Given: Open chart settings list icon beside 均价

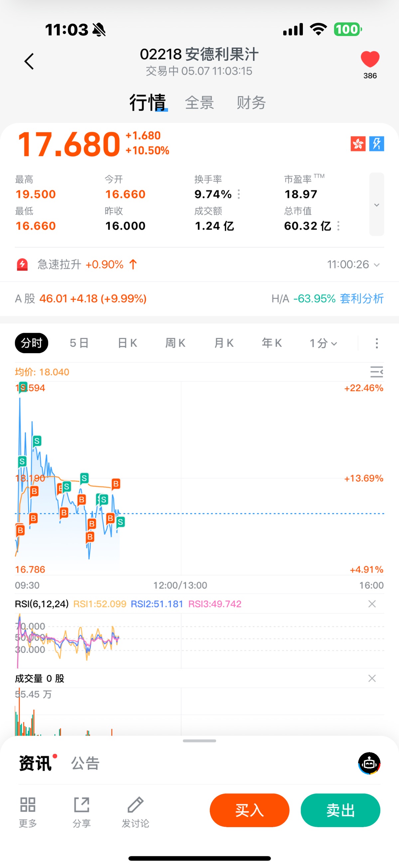Looking at the screenshot, I should click(376, 372).
